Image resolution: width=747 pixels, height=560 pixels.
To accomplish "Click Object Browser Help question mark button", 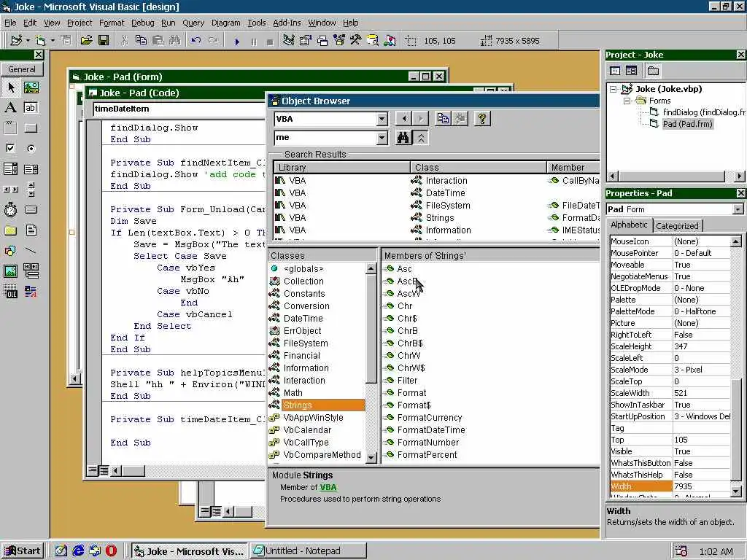I will point(481,119).
